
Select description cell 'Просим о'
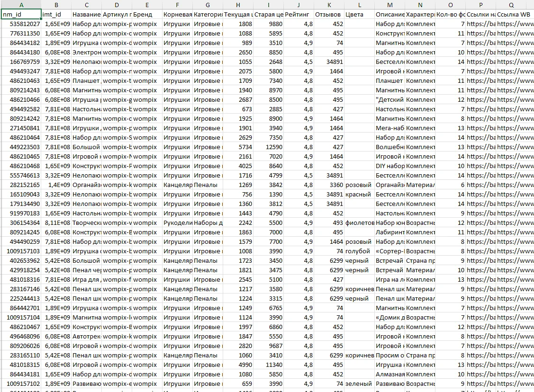[x=389, y=355]
